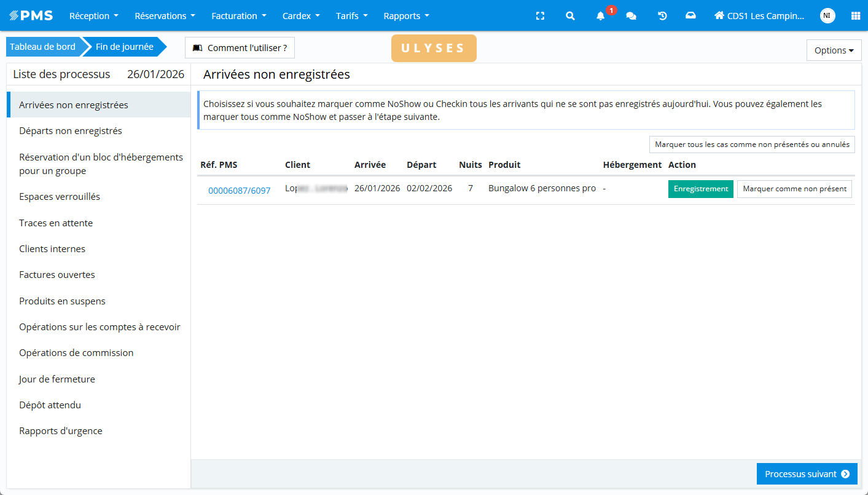Open the inbox tray icon
Screen dimensions: 868x495
(690, 16)
